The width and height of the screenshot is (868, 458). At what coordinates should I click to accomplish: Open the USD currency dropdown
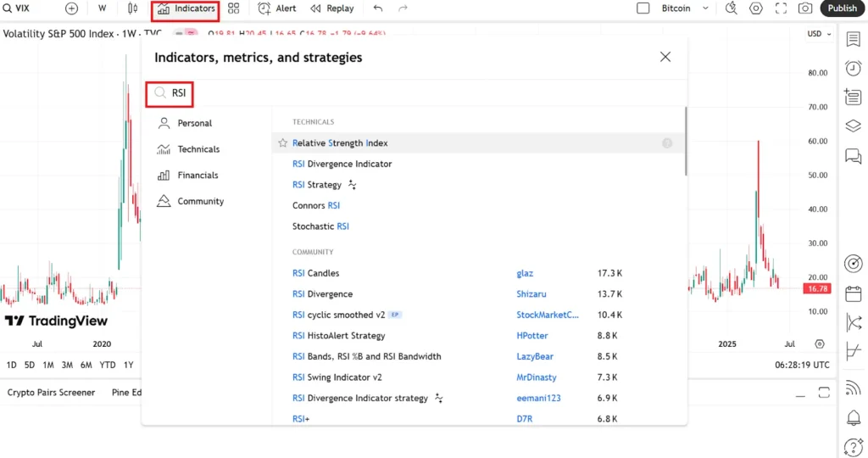point(820,34)
